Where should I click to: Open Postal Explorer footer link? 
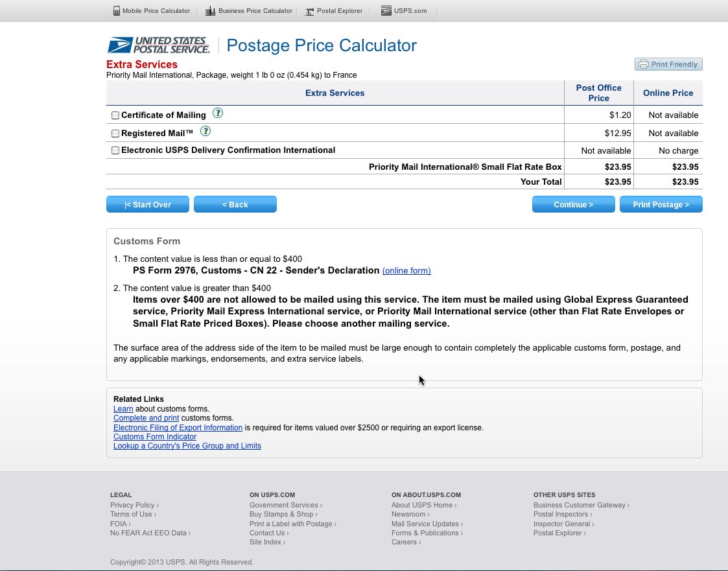pos(559,533)
